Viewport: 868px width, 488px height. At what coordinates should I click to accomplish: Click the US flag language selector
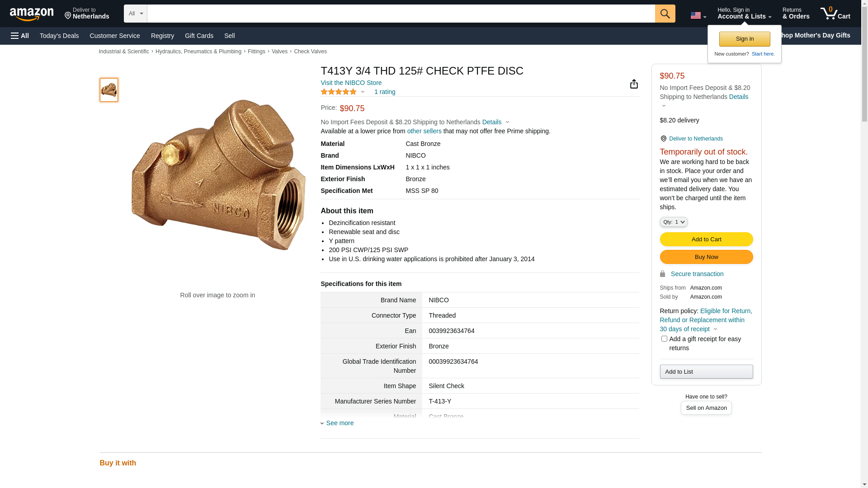[698, 15]
